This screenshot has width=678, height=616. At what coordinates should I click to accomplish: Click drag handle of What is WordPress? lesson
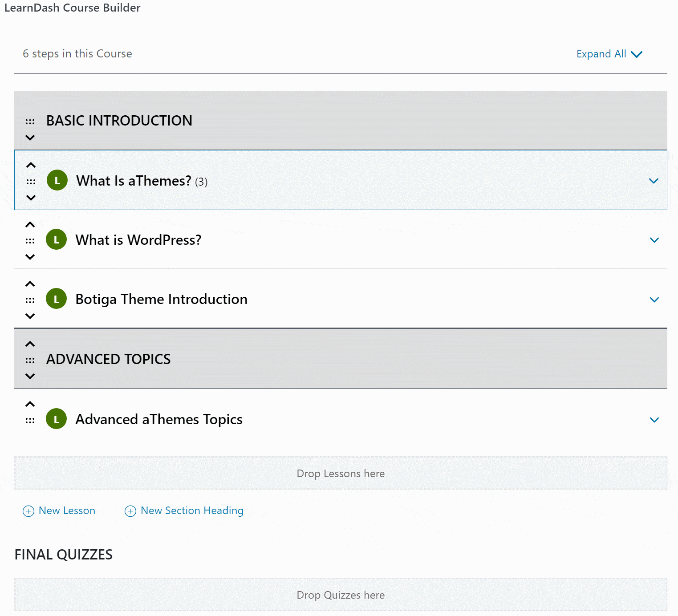[30, 241]
